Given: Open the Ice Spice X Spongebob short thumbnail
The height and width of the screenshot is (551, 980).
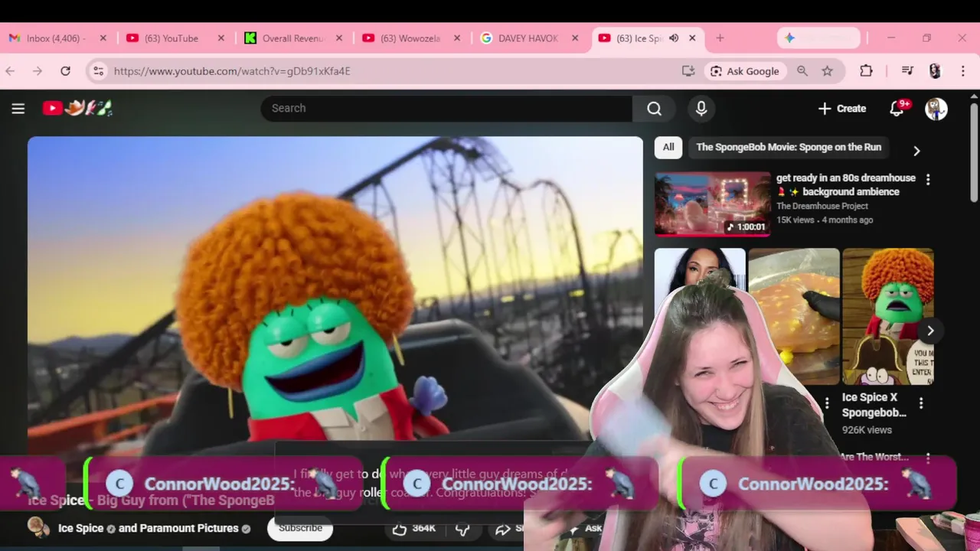Looking at the screenshot, I should click(888, 316).
